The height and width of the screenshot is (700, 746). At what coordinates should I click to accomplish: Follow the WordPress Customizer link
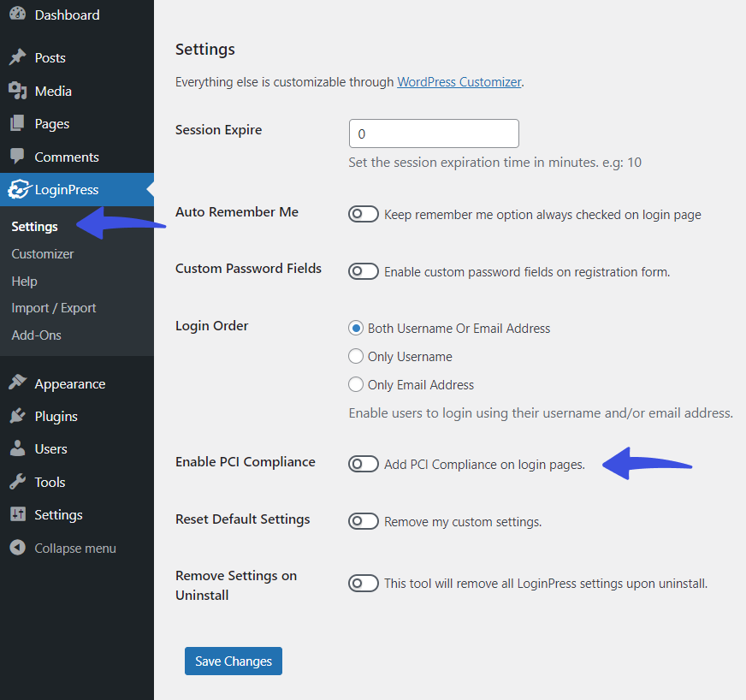pyautogui.click(x=459, y=82)
